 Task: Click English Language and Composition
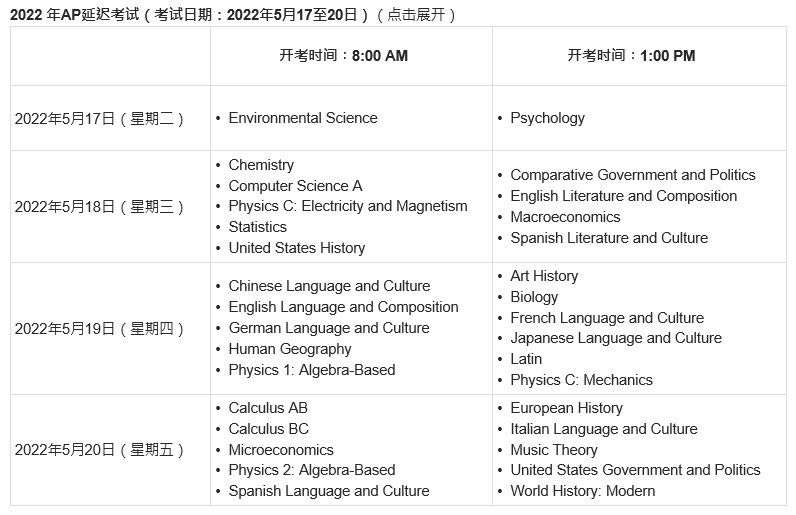tap(343, 307)
